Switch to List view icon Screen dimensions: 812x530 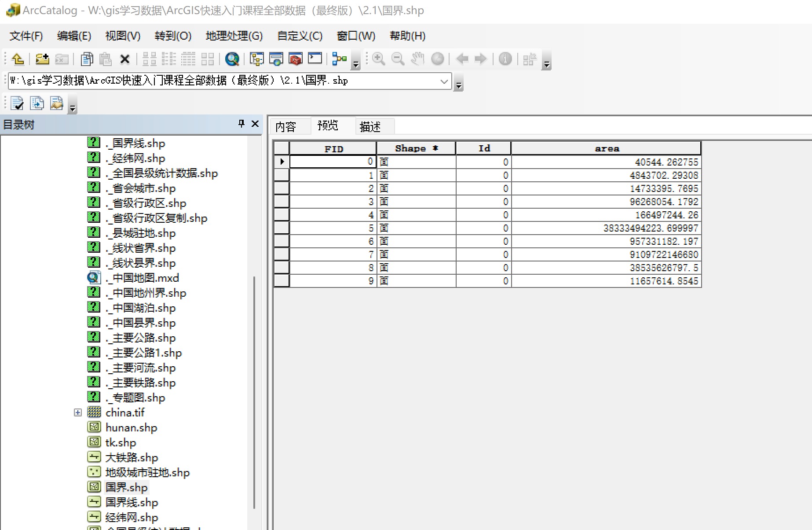[169, 59]
